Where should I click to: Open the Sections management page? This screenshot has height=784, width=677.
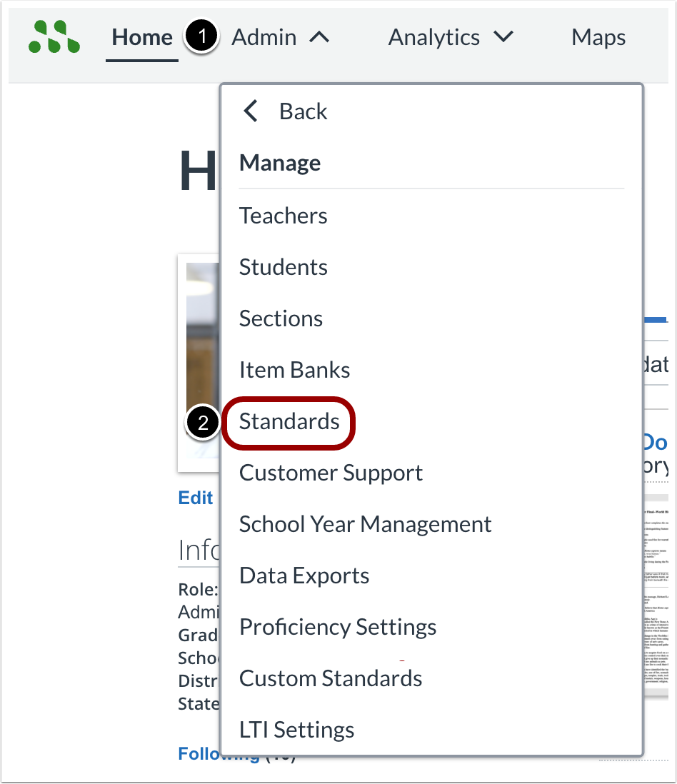281,318
